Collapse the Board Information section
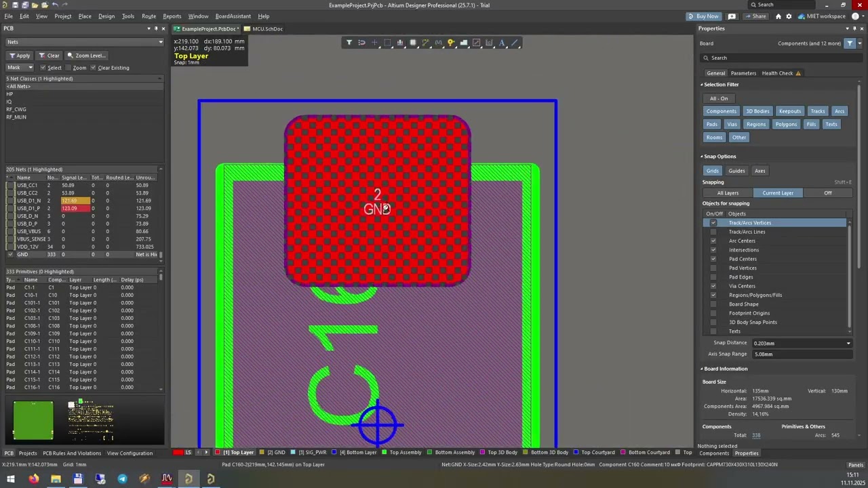Screen dimensions: 868x488 (x=702, y=369)
